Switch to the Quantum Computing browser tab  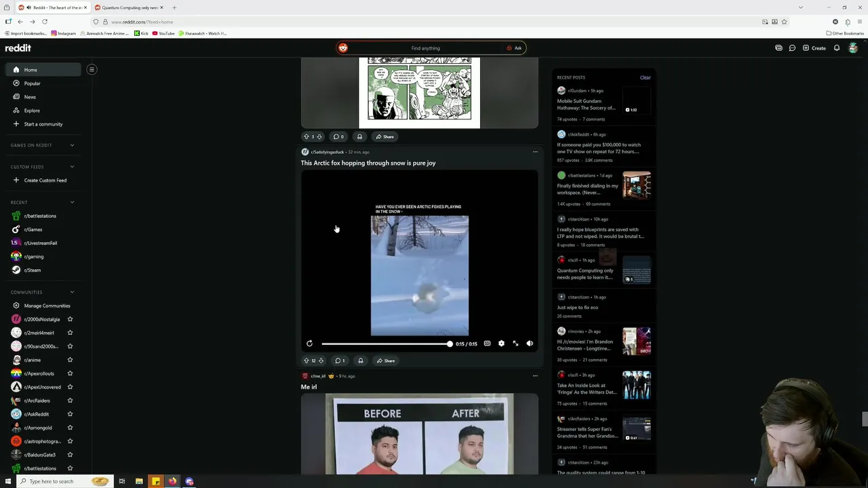pyautogui.click(x=128, y=7)
